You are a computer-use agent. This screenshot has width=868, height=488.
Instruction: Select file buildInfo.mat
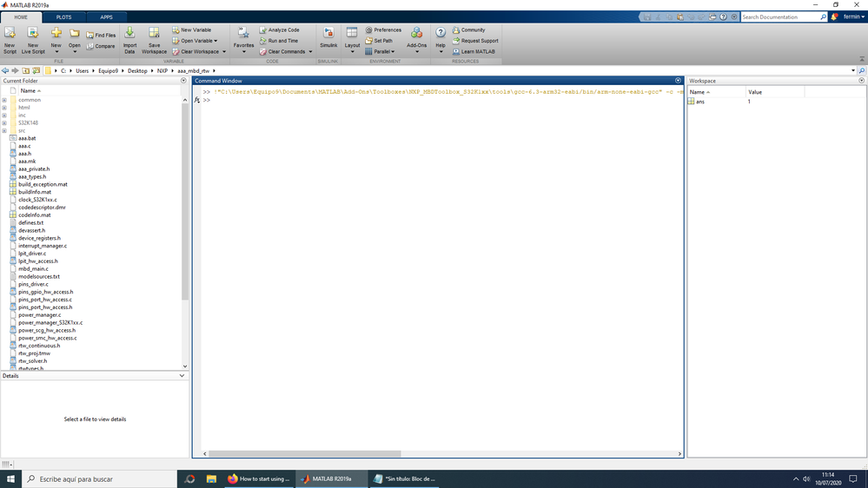tap(35, 192)
